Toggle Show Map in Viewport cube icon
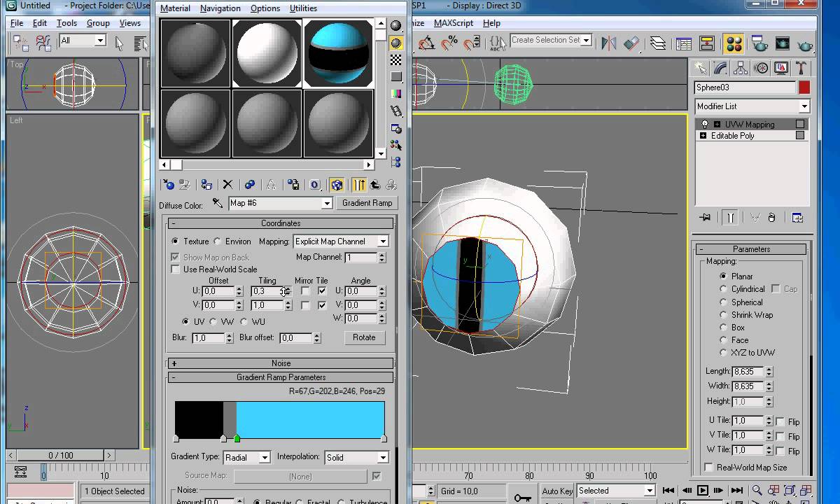 (x=337, y=185)
